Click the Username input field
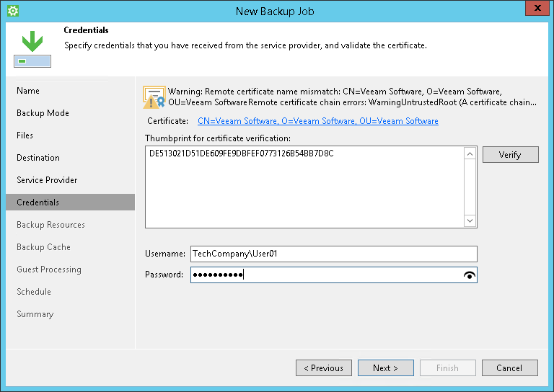This screenshot has width=554, height=392. (x=333, y=254)
